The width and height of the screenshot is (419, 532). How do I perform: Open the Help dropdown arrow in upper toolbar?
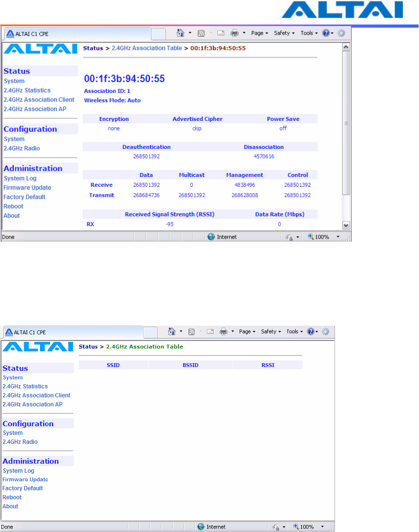(x=332, y=33)
